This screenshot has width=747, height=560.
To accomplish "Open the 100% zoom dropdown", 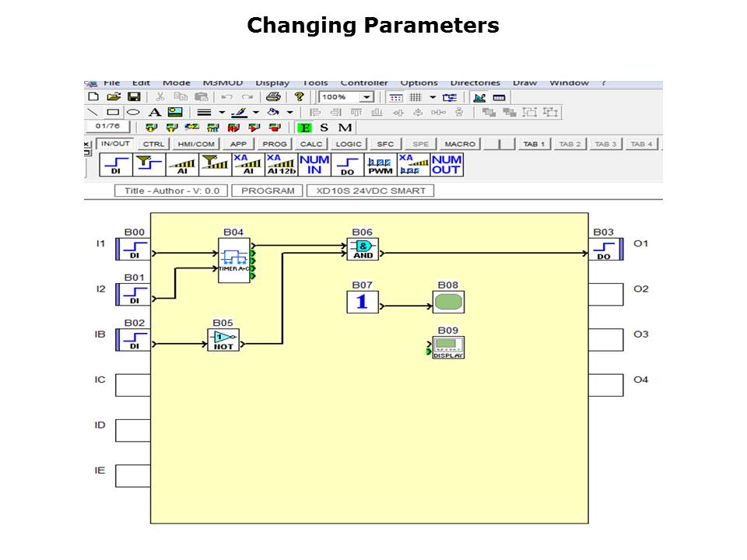I will (366, 97).
